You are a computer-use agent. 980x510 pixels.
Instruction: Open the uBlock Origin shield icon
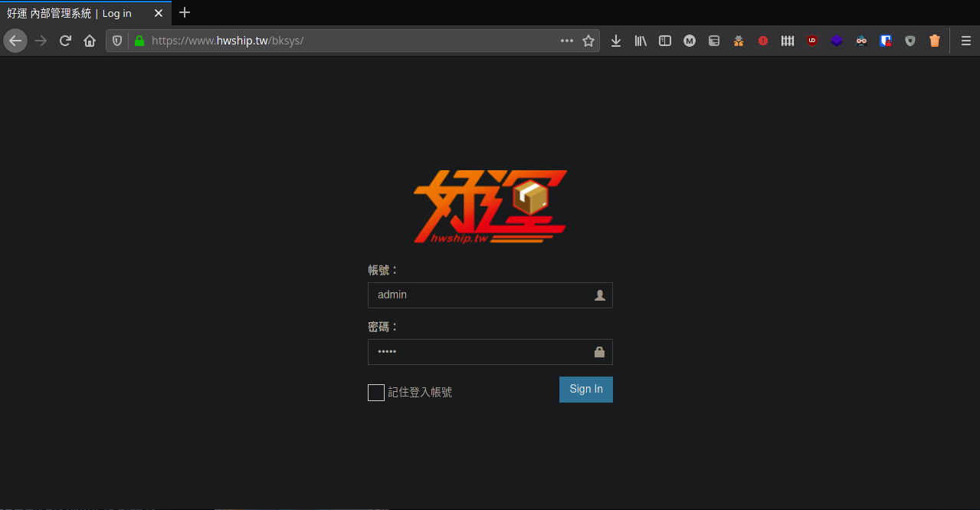(812, 41)
